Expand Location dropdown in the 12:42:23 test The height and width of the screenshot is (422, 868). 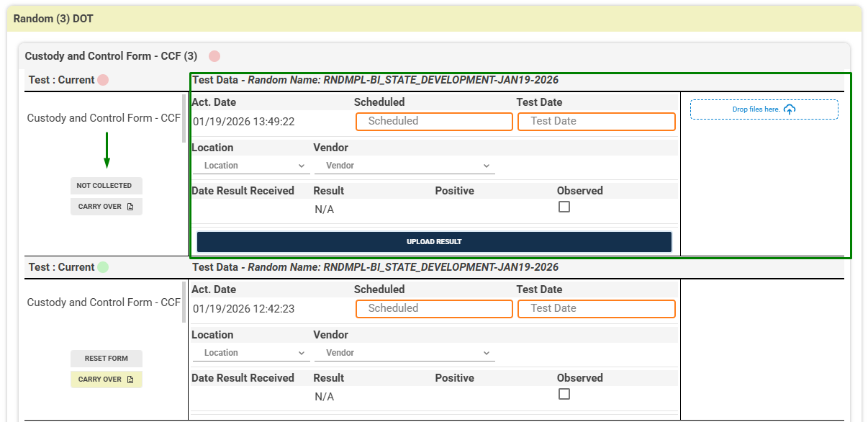[251, 353]
